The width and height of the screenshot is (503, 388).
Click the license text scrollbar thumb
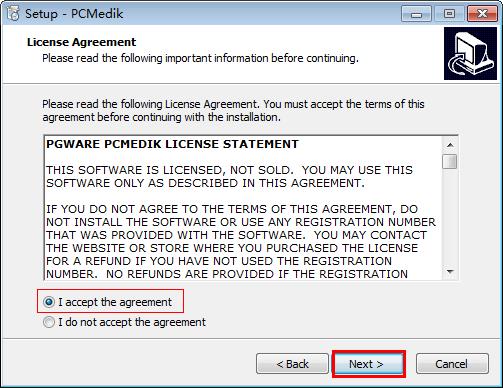[x=450, y=161]
